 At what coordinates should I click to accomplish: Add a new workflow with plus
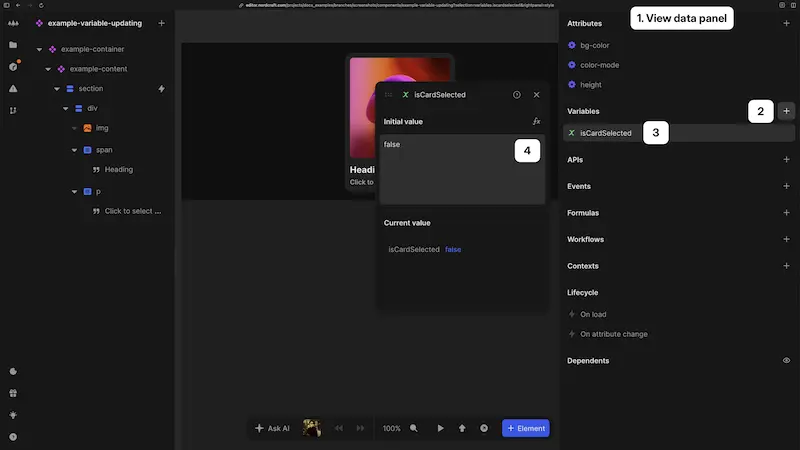[786, 239]
